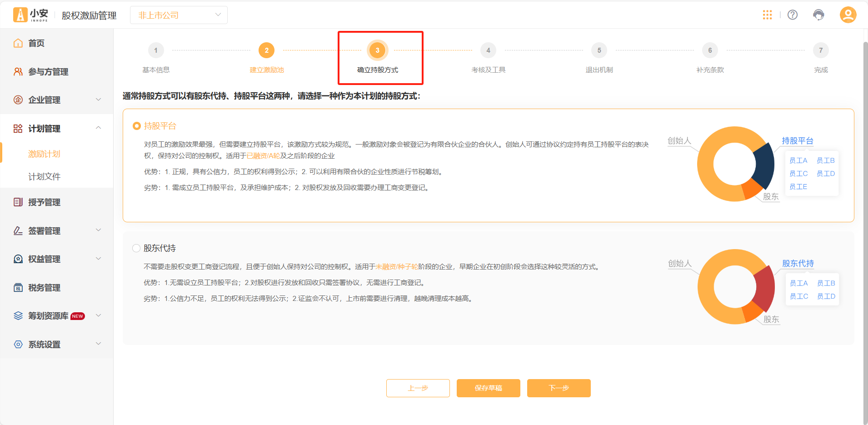Click the NEW badge beside 筹划资源库
This screenshot has height=425, width=868.
coord(78,316)
